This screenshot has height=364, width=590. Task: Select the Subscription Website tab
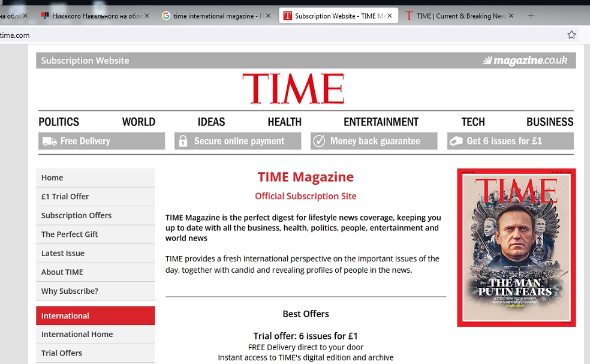pos(338,16)
